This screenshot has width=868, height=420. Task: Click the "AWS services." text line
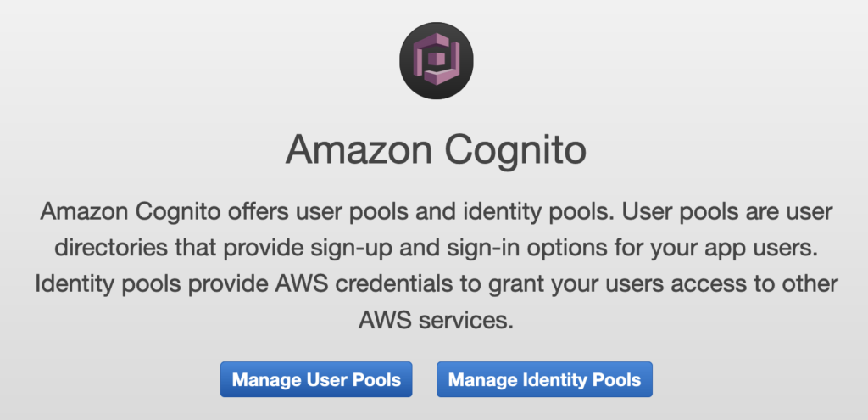[436, 320]
